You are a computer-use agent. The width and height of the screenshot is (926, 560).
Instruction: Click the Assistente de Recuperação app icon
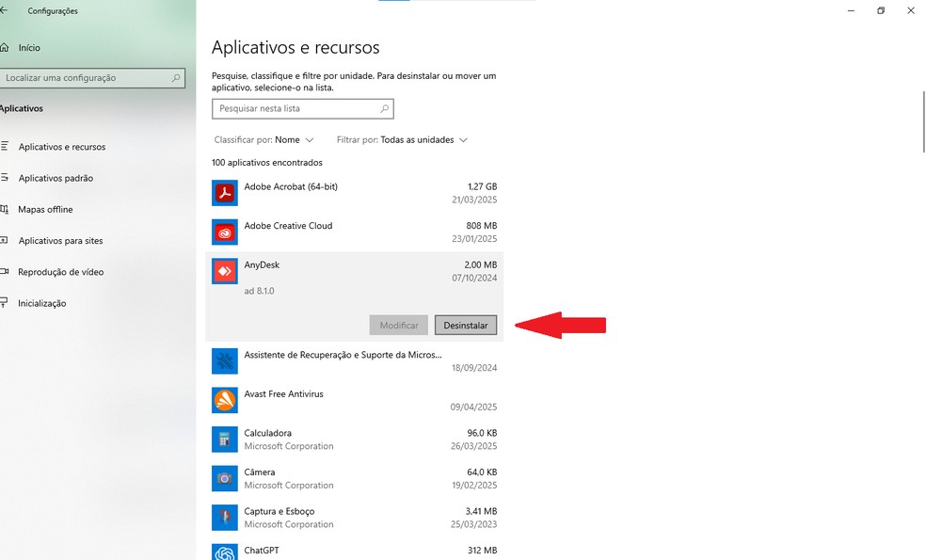pos(224,361)
